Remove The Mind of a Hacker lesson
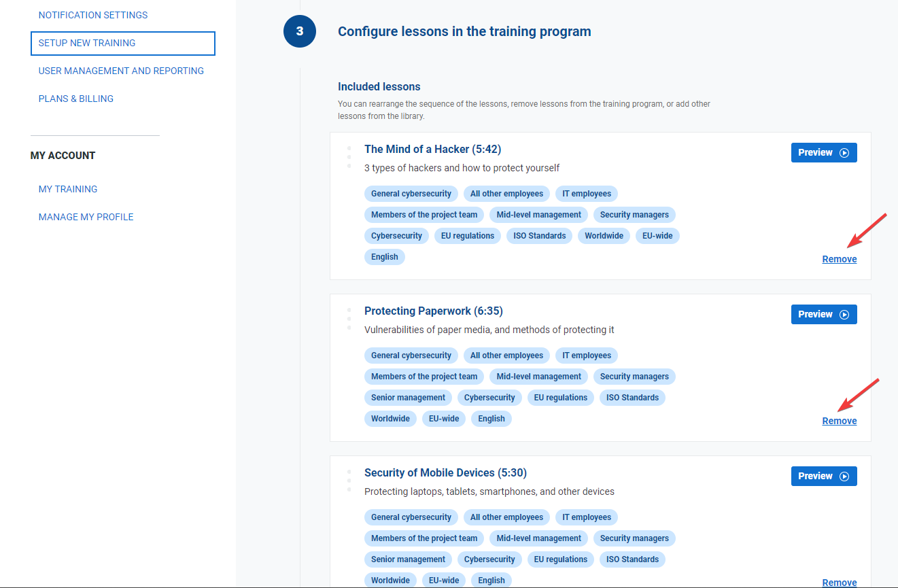The width and height of the screenshot is (898, 588). click(839, 259)
